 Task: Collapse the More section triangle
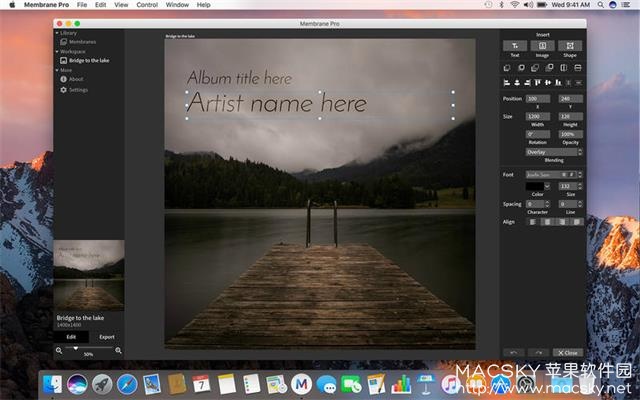coord(57,70)
